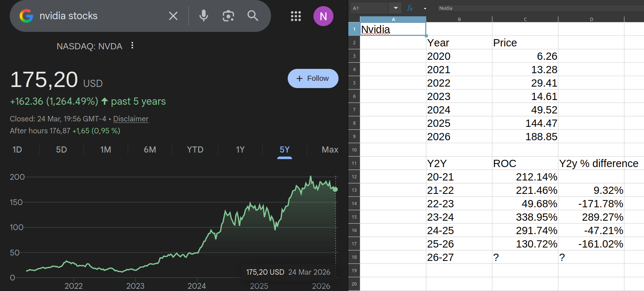Select row 1 header
Screen dimensions: 644x291
click(x=354, y=29)
